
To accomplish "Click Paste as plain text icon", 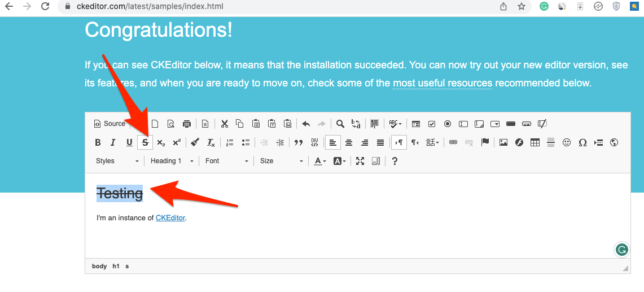I will tap(272, 123).
